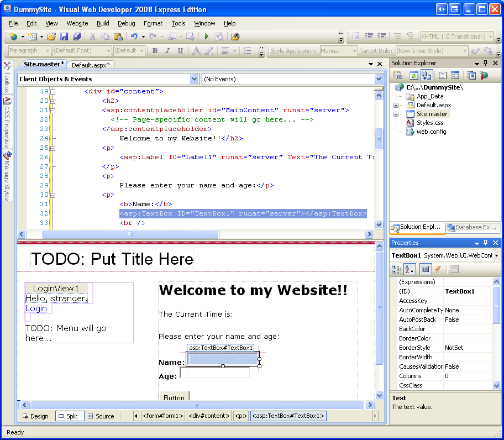The height and width of the screenshot is (440, 504).
Task: Select Styles.css in Solution Explorer
Action: 430,123
